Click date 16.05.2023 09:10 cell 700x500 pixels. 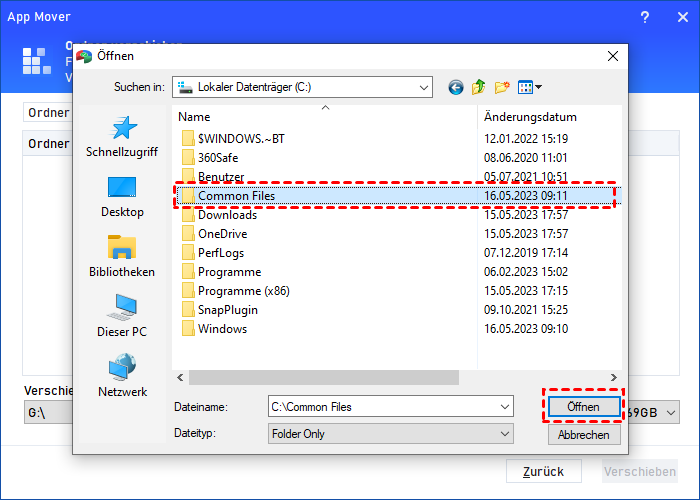coord(526,329)
